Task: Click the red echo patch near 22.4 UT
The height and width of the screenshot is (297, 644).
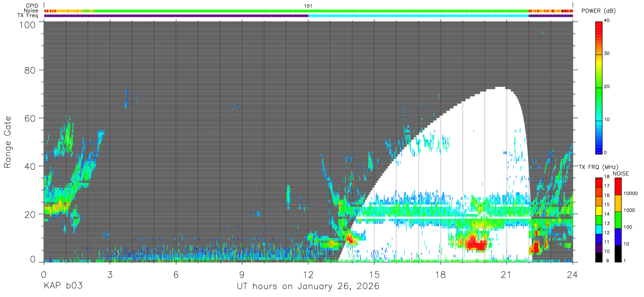Action: (x=536, y=247)
